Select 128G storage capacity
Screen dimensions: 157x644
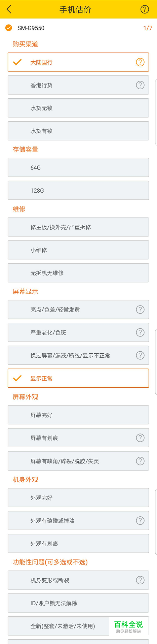[x=78, y=190]
